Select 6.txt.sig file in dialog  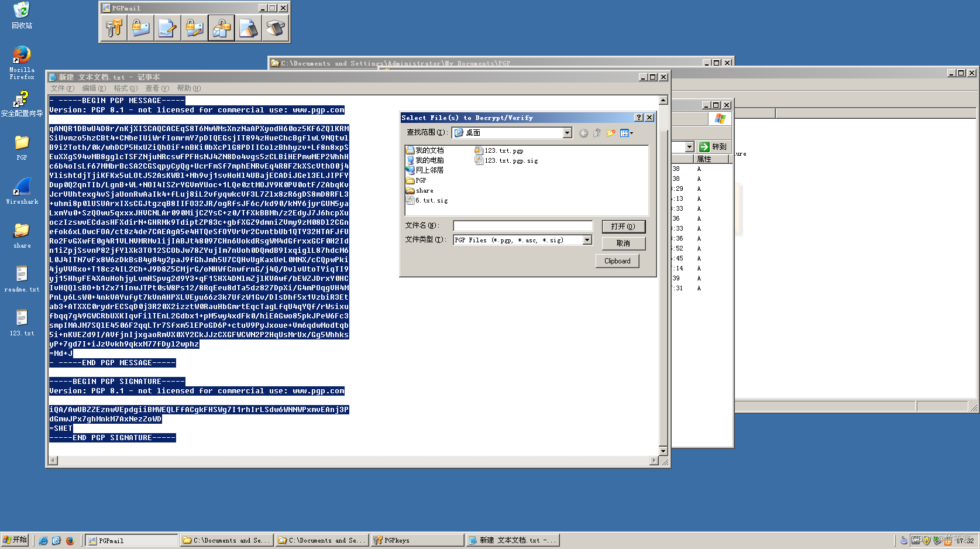427,200
